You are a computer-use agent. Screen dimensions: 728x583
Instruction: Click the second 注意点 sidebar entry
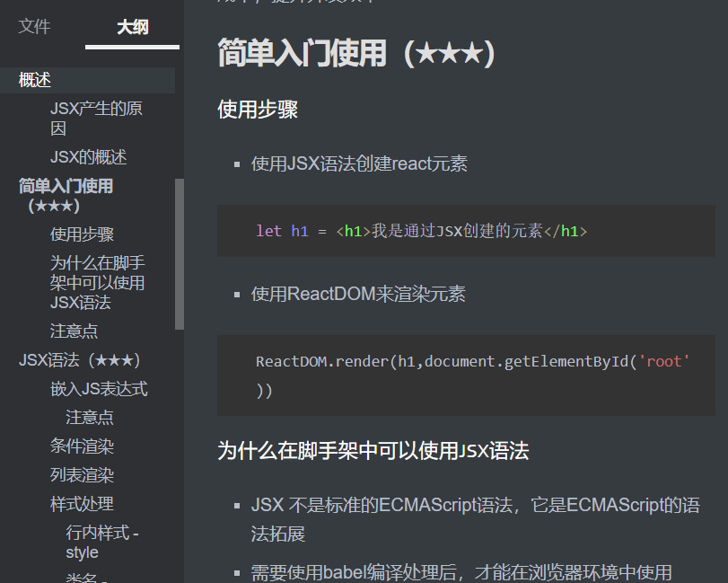(90, 417)
